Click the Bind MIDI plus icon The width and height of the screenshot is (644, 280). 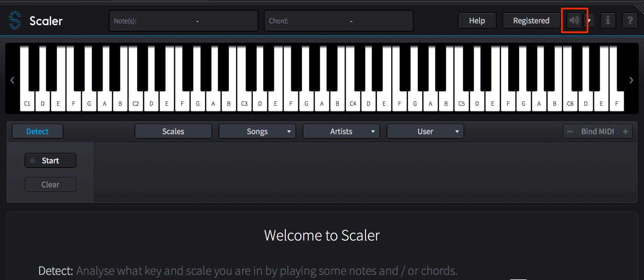pos(625,131)
